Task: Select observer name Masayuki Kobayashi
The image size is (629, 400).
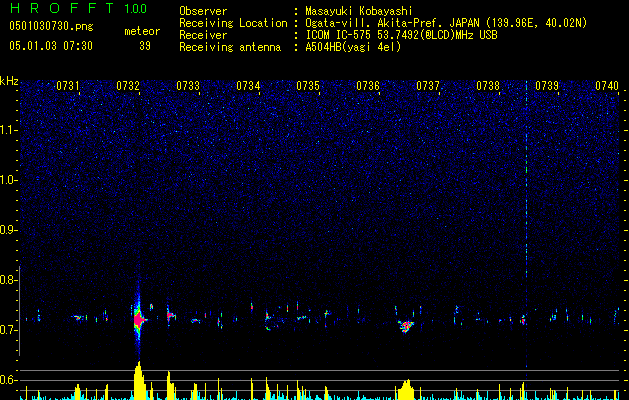Action: pos(358,11)
